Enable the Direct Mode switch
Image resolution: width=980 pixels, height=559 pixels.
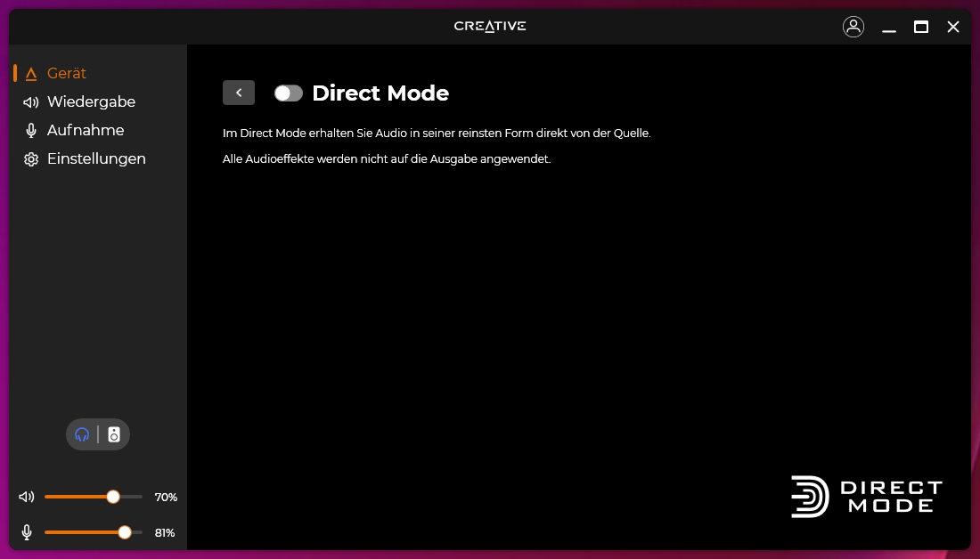click(x=288, y=93)
